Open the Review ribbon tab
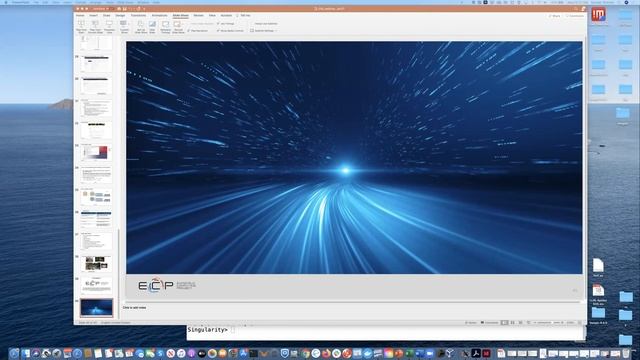This screenshot has width=640, height=360. (x=198, y=16)
